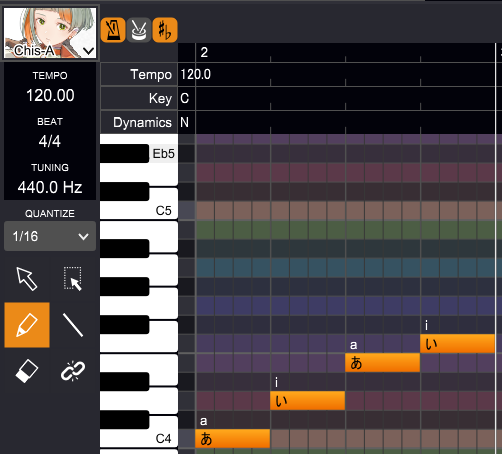Image resolution: width=502 pixels, height=454 pixels.
Task: Select the link/unlink notes tool
Action: (x=73, y=371)
